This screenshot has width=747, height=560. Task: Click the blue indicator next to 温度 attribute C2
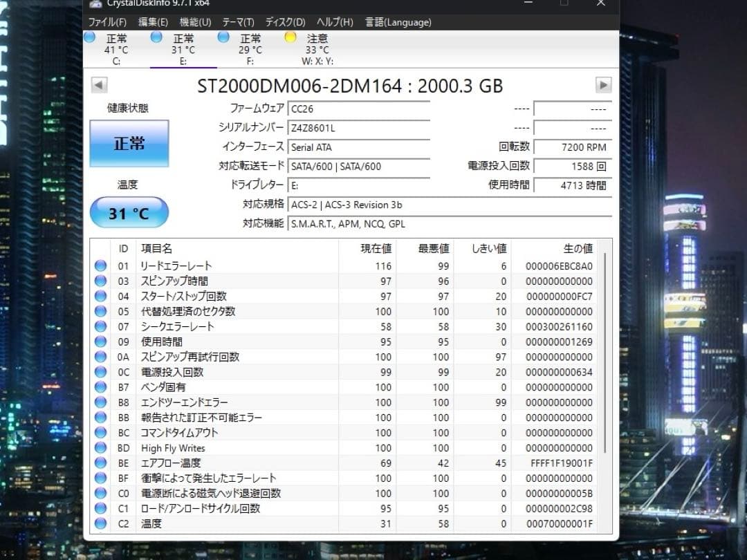click(100, 523)
